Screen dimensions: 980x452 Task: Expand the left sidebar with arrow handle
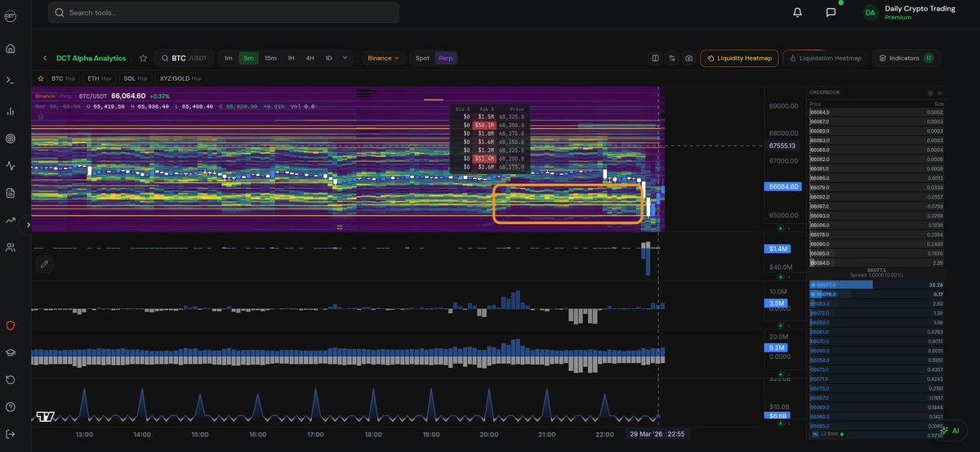pos(29,224)
